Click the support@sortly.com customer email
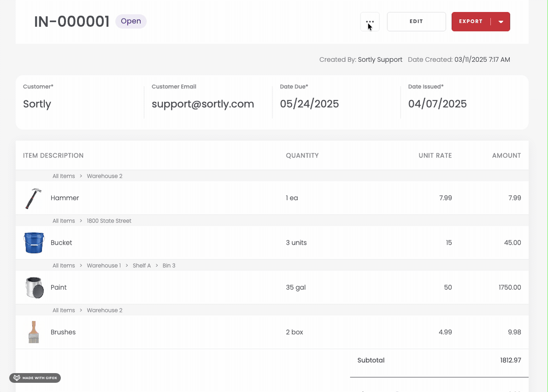 203,104
